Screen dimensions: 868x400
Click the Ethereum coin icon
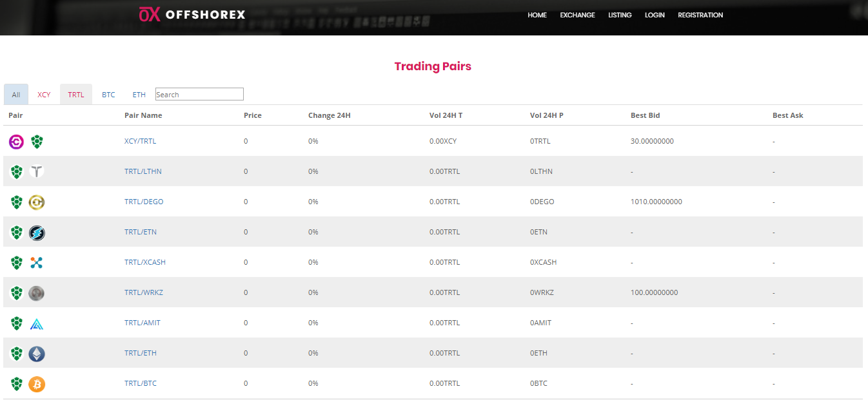pyautogui.click(x=37, y=354)
